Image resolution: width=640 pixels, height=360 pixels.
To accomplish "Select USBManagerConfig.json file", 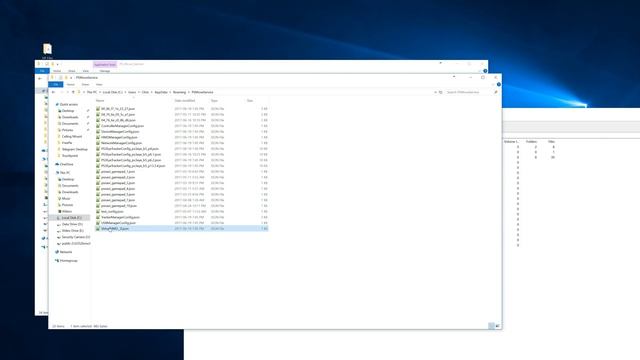I will [x=118, y=223].
